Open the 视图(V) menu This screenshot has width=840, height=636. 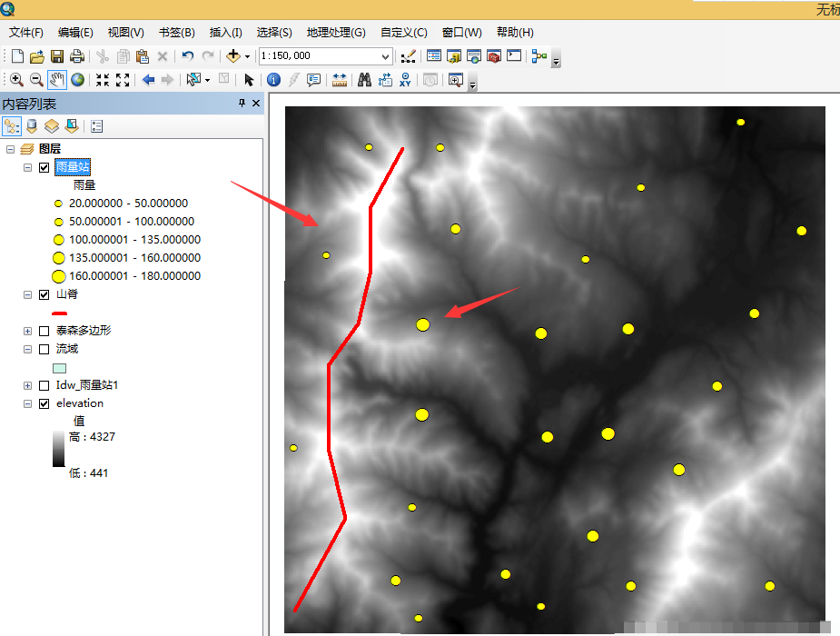point(126,33)
